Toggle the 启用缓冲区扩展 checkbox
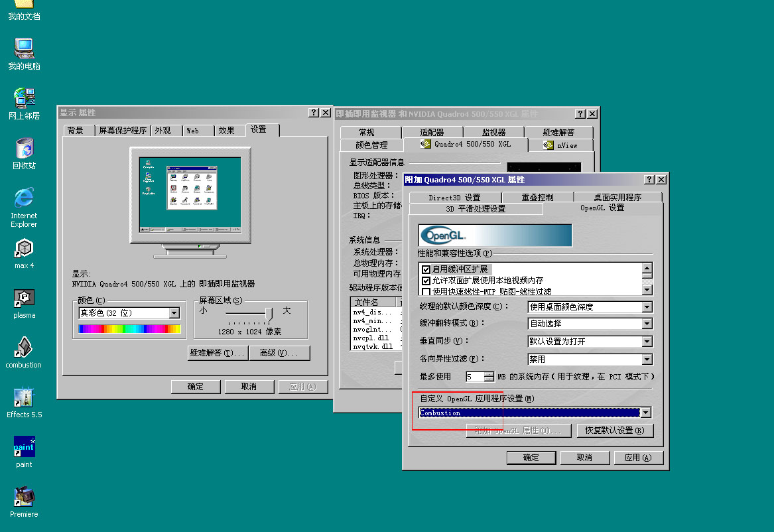 click(426, 269)
